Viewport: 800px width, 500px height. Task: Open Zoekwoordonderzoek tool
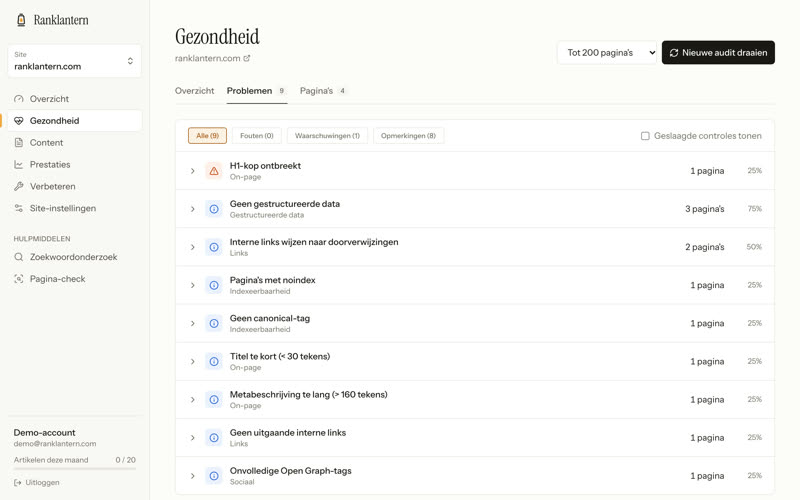(74, 257)
